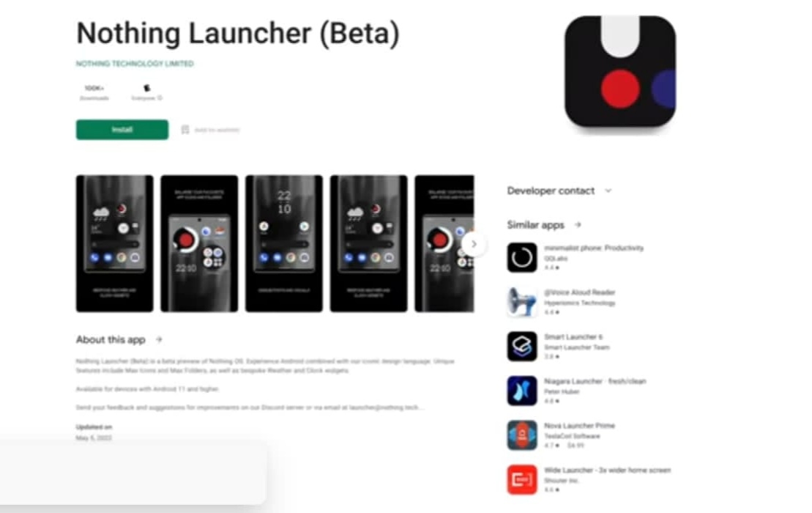
Task: Open Smart Launcher 6 app icon
Action: point(521,346)
